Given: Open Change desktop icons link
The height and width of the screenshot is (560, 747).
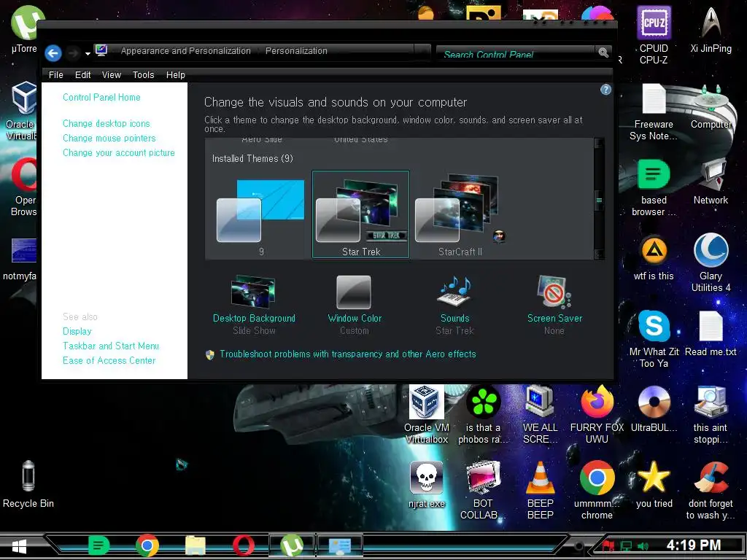Looking at the screenshot, I should point(107,123).
